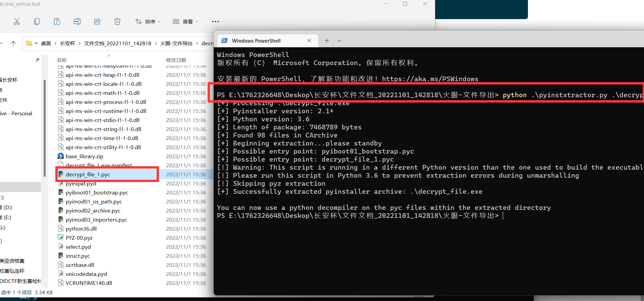Click chevron after 桌面 in breadcrumb
Viewport: 644px width, 301px height.
tap(56, 43)
